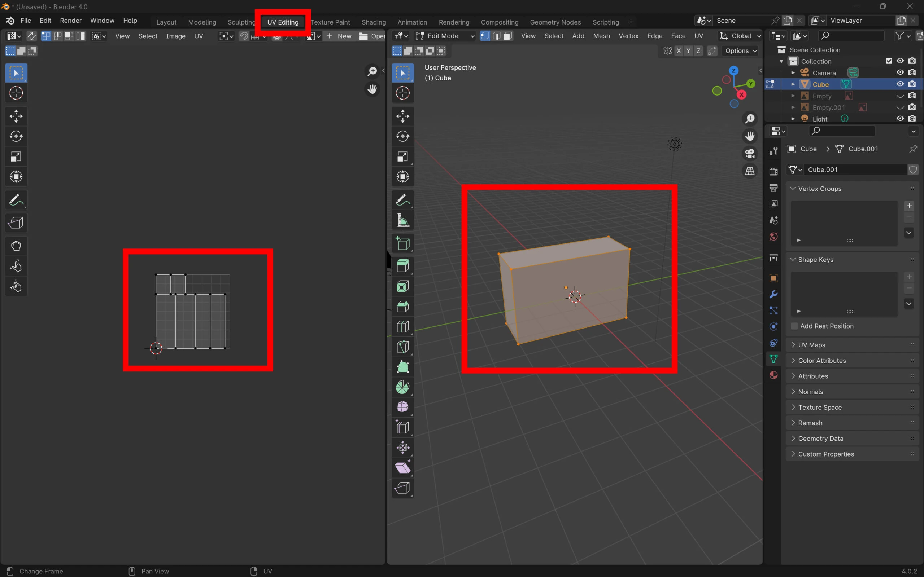Image resolution: width=924 pixels, height=577 pixels.
Task: Hide the Cube object in outliner
Action: 900,84
